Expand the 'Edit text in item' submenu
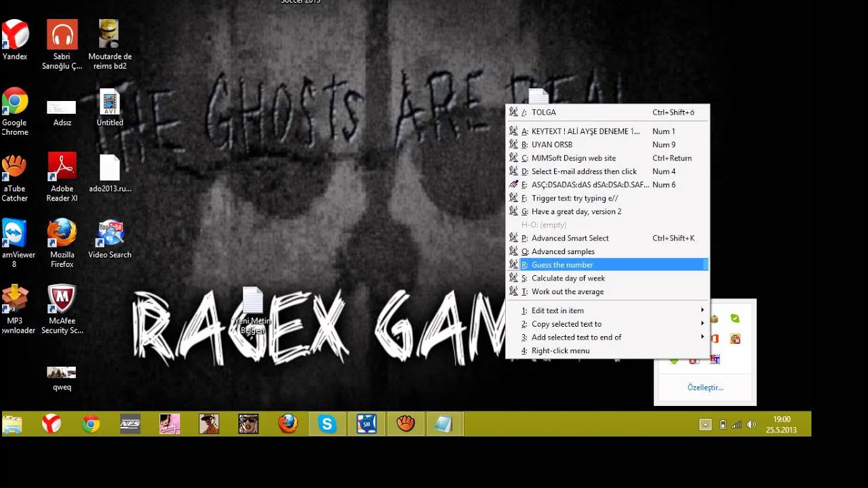 (x=608, y=310)
